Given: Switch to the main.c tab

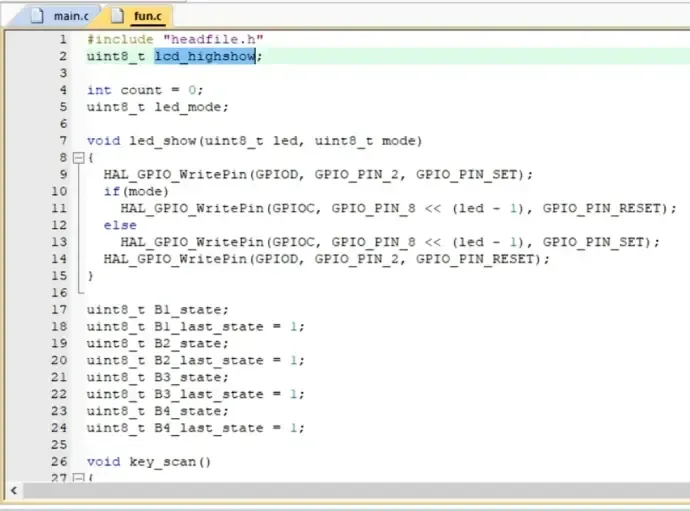Looking at the screenshot, I should point(68,16).
